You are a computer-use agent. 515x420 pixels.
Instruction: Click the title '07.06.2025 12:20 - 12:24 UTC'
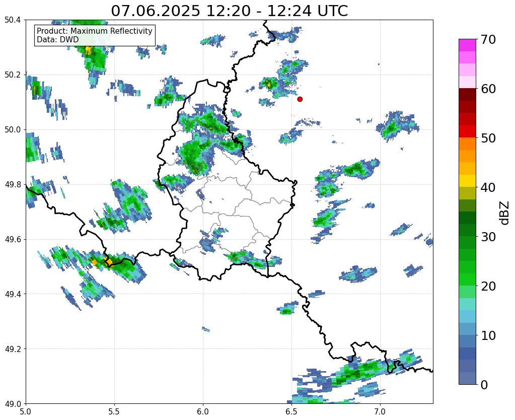pyautogui.click(x=229, y=11)
